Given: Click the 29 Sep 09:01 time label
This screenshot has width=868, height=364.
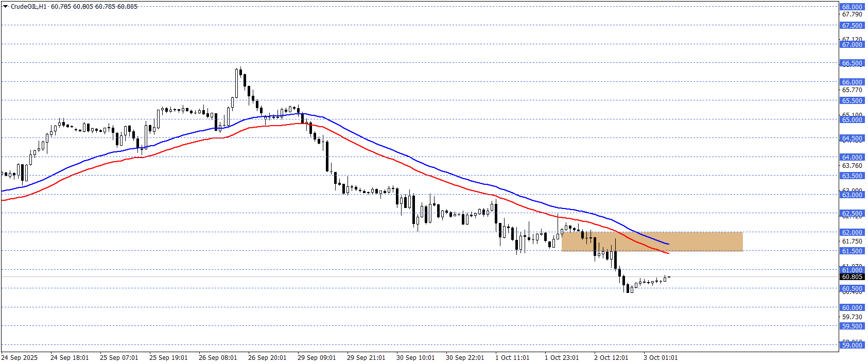Looking at the screenshot, I should click(x=317, y=358).
